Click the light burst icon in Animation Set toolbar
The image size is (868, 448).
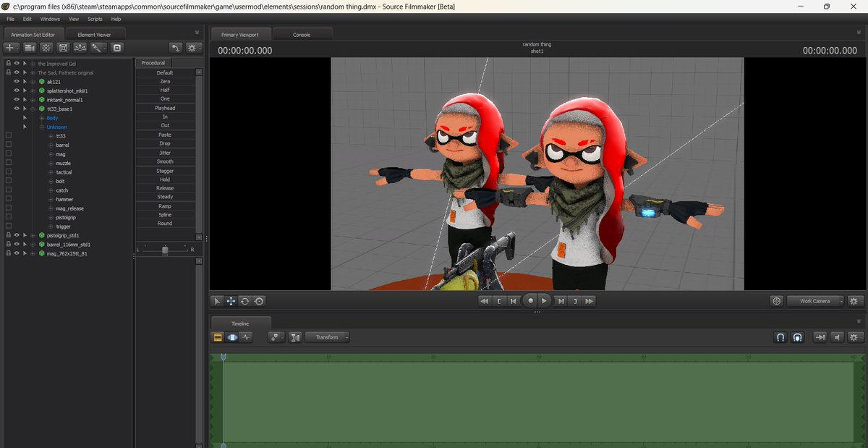[x=46, y=47]
